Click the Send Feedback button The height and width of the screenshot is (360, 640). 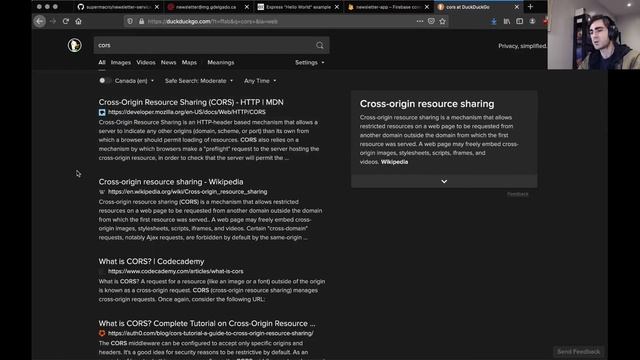coord(578,351)
